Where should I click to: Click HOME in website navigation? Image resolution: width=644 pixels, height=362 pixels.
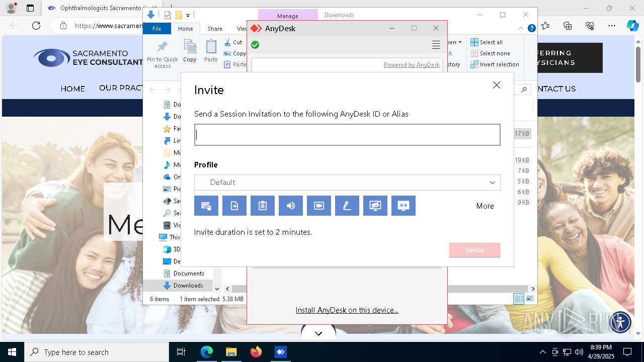click(x=73, y=89)
